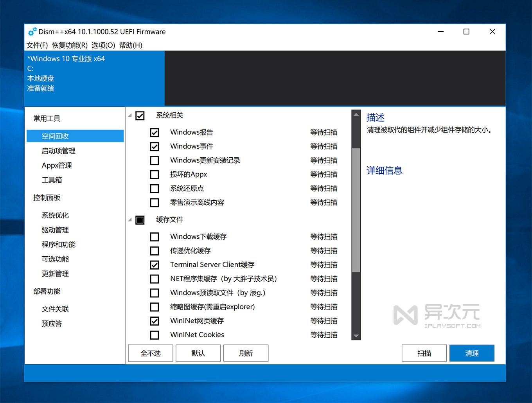Check the NET程序集缓存 checkbox
532x403 pixels.
(155, 279)
